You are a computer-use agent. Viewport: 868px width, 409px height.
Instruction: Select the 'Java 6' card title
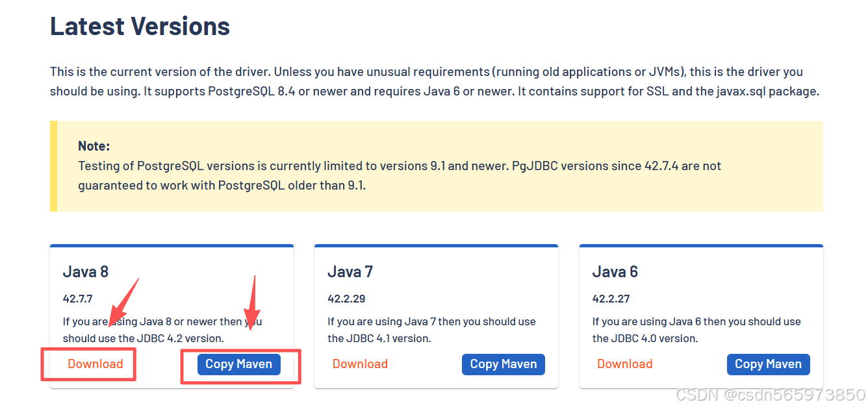(615, 271)
